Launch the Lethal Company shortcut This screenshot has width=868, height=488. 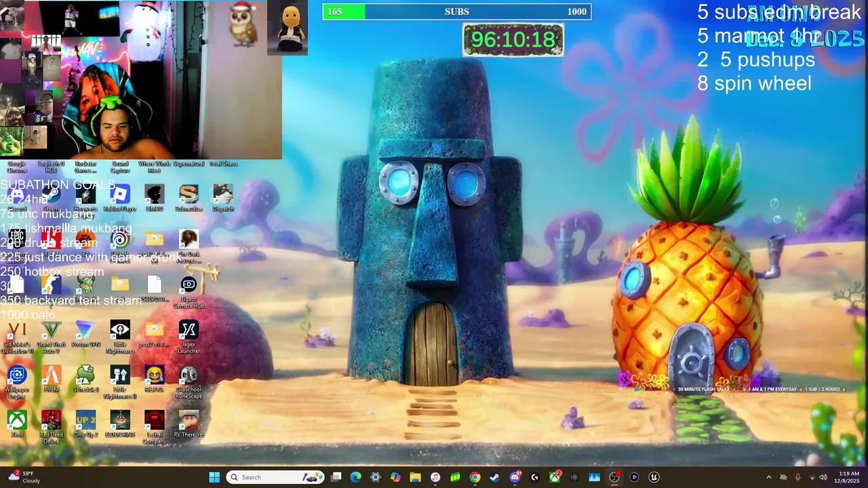tap(155, 426)
